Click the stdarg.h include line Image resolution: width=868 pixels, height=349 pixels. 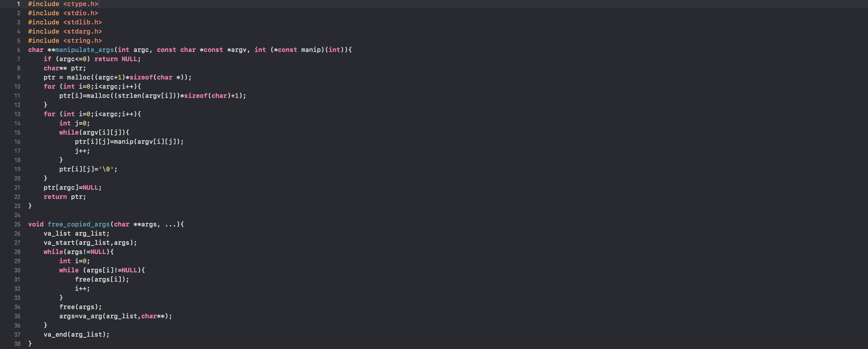pos(65,31)
